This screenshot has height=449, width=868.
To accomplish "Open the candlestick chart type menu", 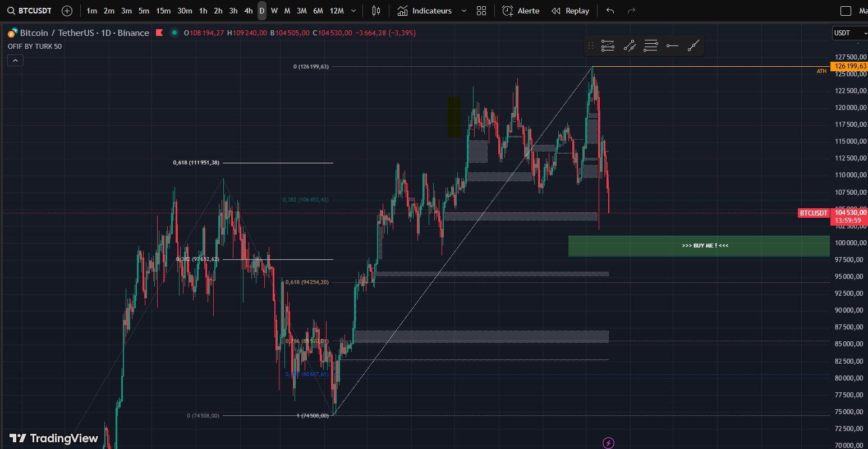I will (376, 11).
